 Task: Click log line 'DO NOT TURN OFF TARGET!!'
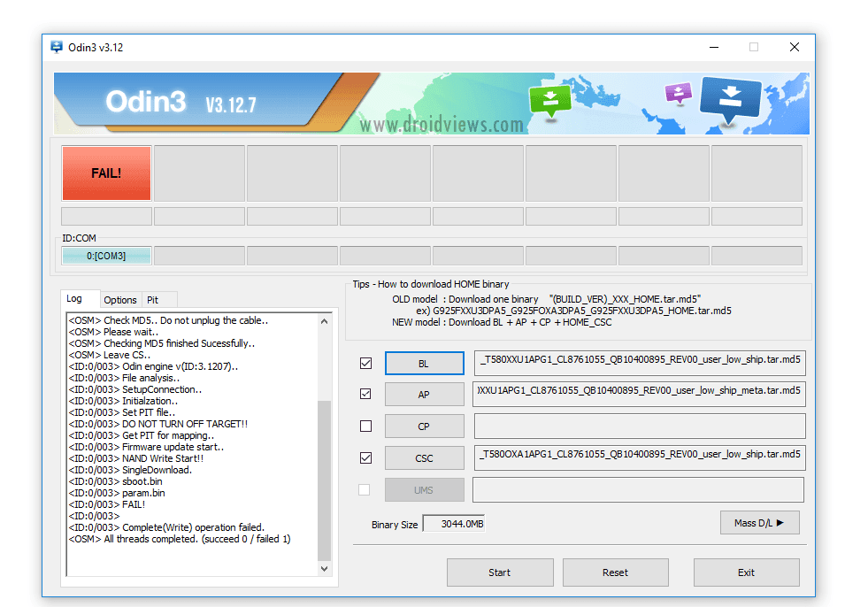pyautogui.click(x=157, y=424)
